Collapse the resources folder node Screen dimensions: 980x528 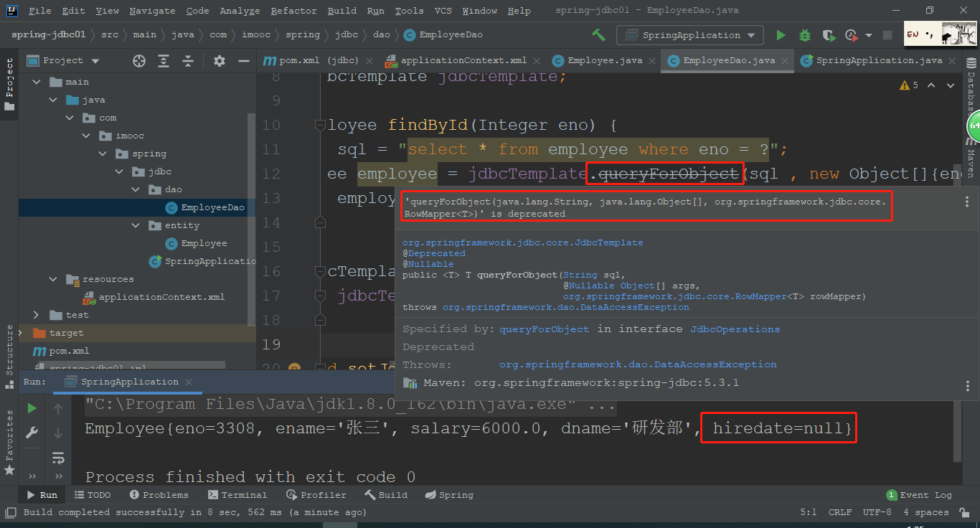(53, 279)
